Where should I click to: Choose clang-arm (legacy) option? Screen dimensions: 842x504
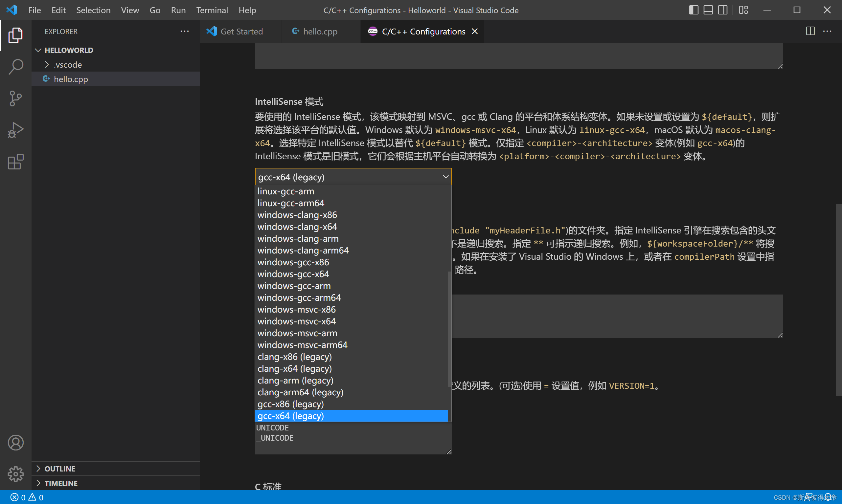coord(351,380)
